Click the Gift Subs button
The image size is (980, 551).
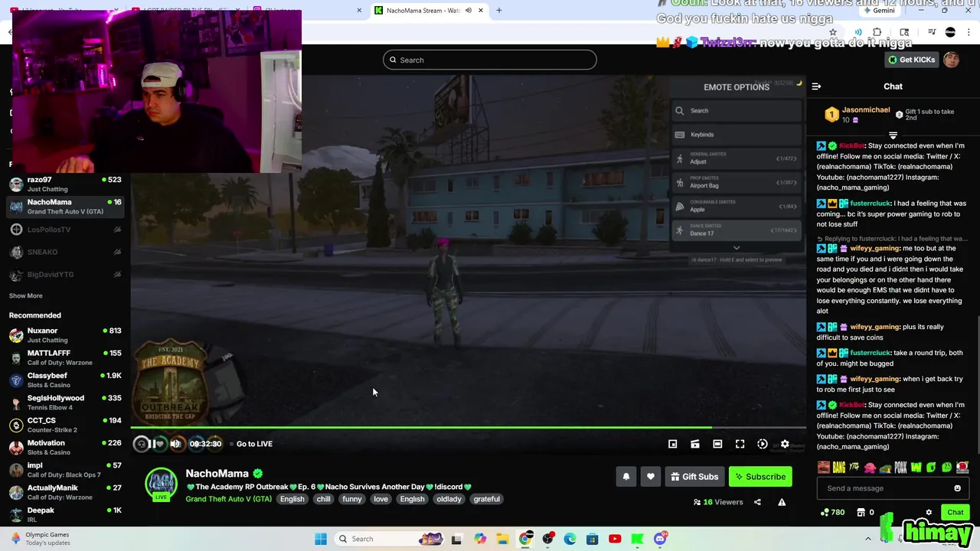click(695, 477)
